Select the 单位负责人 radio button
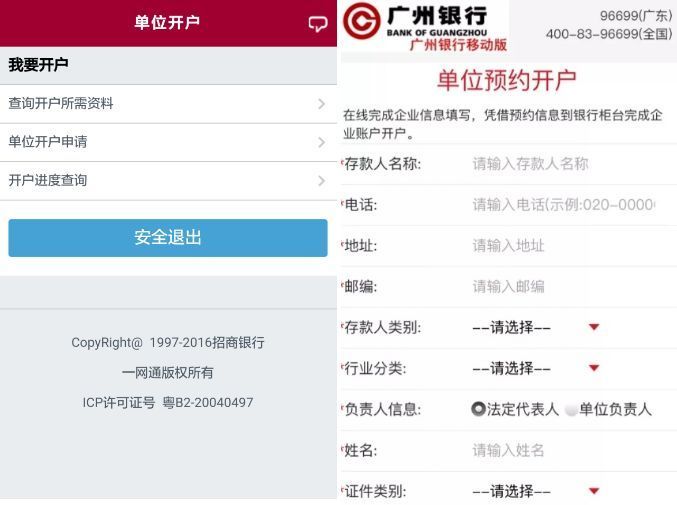The width and height of the screenshot is (677, 505). pyautogui.click(x=571, y=409)
